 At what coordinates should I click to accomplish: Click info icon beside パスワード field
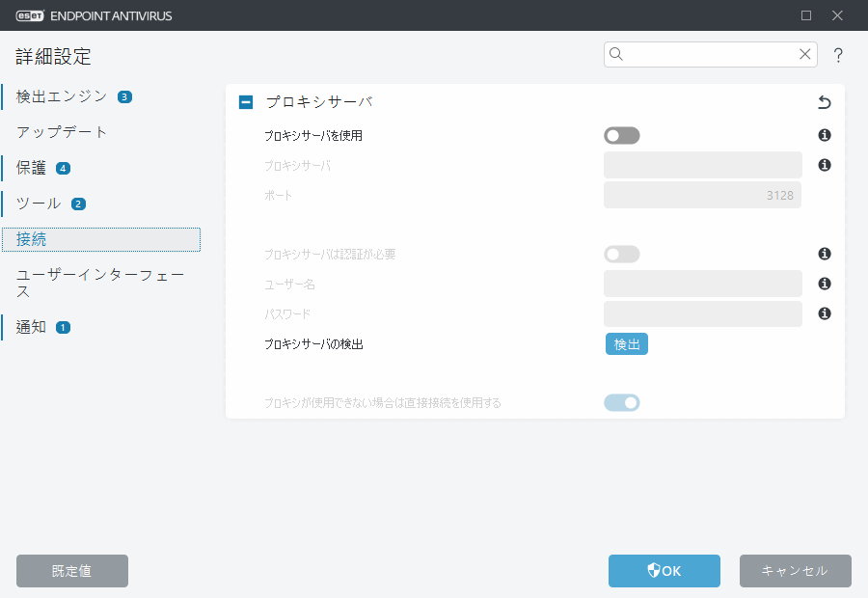824,313
